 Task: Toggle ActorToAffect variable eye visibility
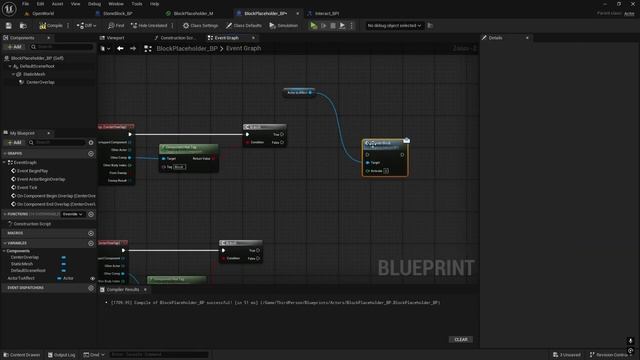92,278
